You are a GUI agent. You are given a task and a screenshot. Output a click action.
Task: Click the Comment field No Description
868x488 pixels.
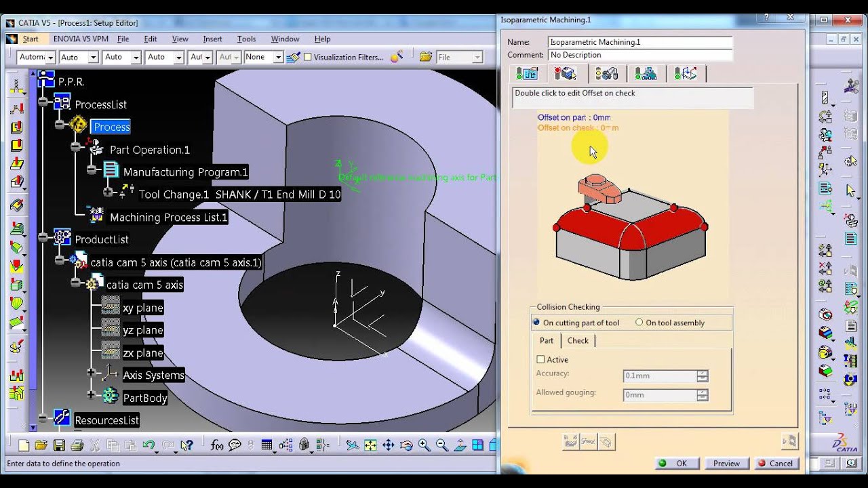coord(640,55)
